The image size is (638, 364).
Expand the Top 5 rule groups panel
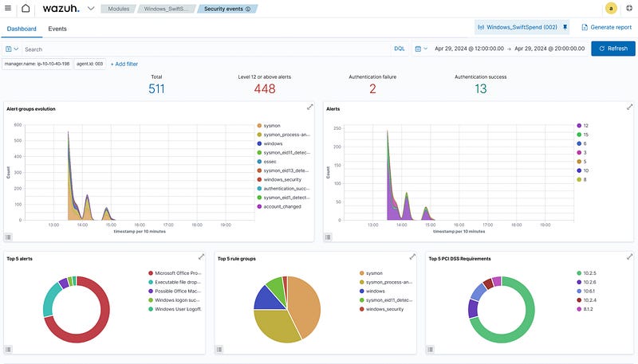tap(412, 256)
